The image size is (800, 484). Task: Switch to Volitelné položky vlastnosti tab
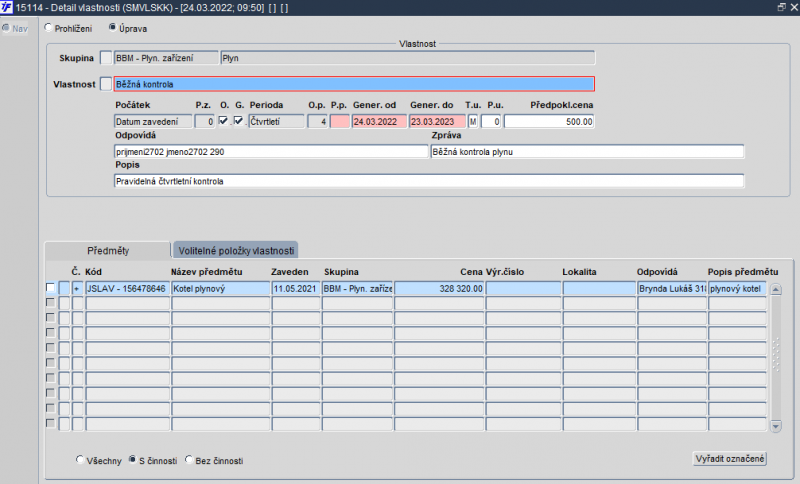click(x=236, y=250)
